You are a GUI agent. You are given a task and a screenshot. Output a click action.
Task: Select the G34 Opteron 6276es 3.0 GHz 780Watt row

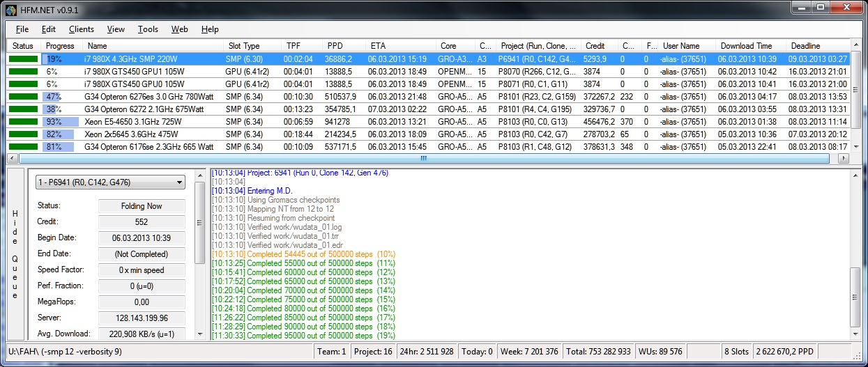428,96
